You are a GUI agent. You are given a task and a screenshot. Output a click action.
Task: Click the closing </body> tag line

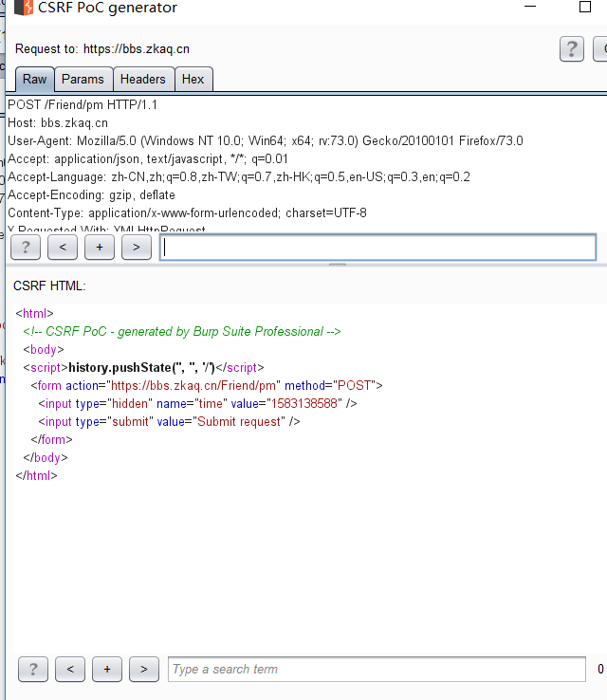[x=46, y=457]
